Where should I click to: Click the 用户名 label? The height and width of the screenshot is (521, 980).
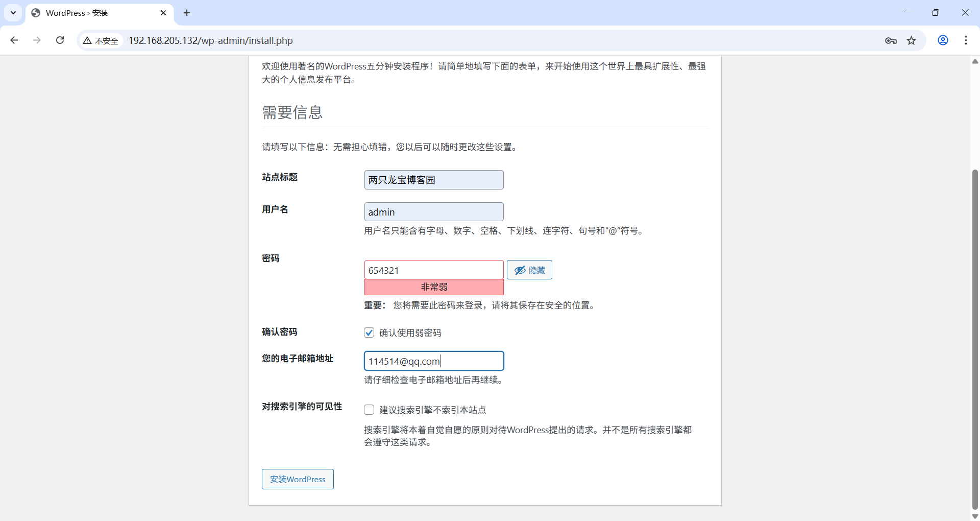(275, 209)
